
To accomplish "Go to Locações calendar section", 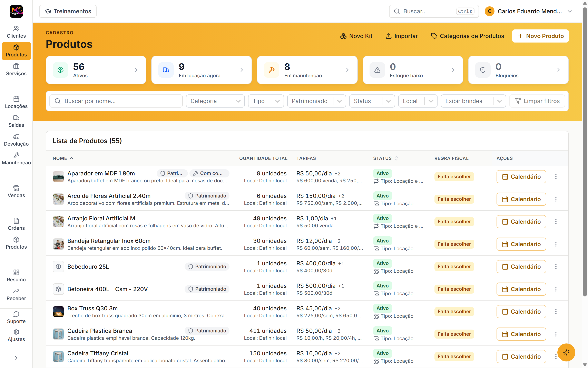I will pos(16,102).
